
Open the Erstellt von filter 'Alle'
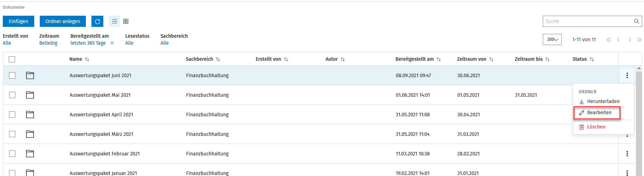pyautogui.click(x=7, y=43)
